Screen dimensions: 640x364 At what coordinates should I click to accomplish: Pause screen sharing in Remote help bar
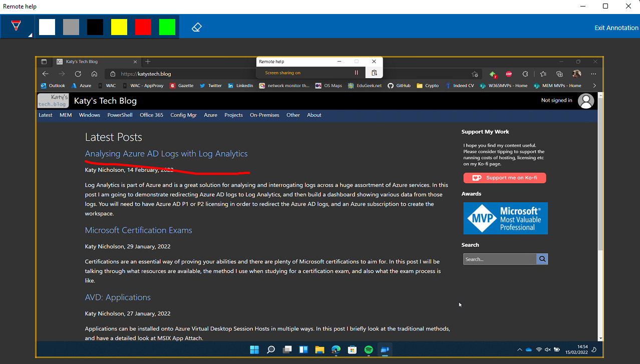point(357,73)
